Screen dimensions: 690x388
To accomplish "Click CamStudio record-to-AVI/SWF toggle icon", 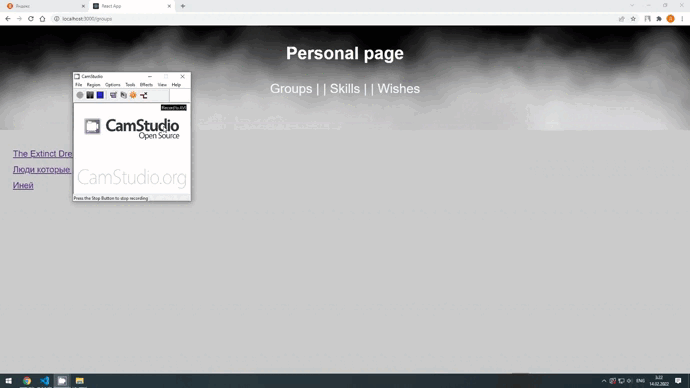I will tap(123, 95).
